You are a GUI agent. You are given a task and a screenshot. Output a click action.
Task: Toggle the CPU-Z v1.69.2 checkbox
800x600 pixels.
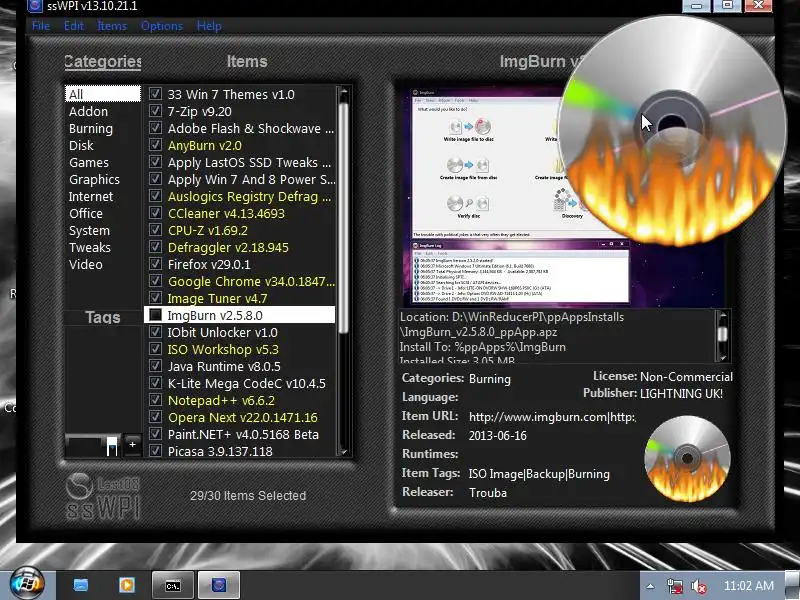tap(156, 230)
